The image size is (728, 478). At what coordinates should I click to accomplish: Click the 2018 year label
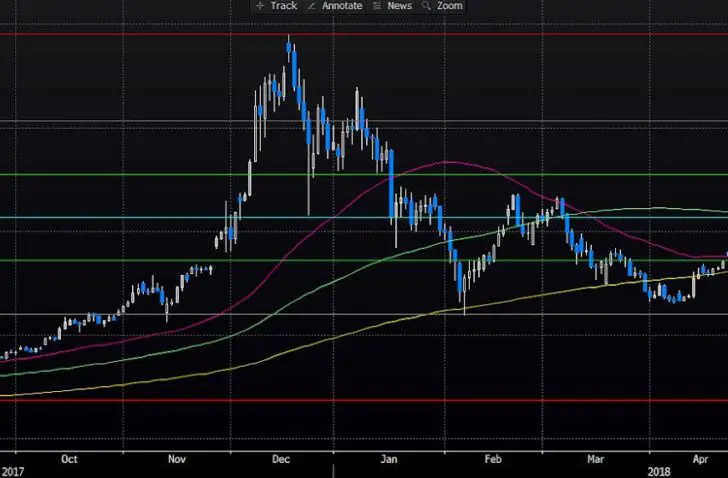pos(659,472)
